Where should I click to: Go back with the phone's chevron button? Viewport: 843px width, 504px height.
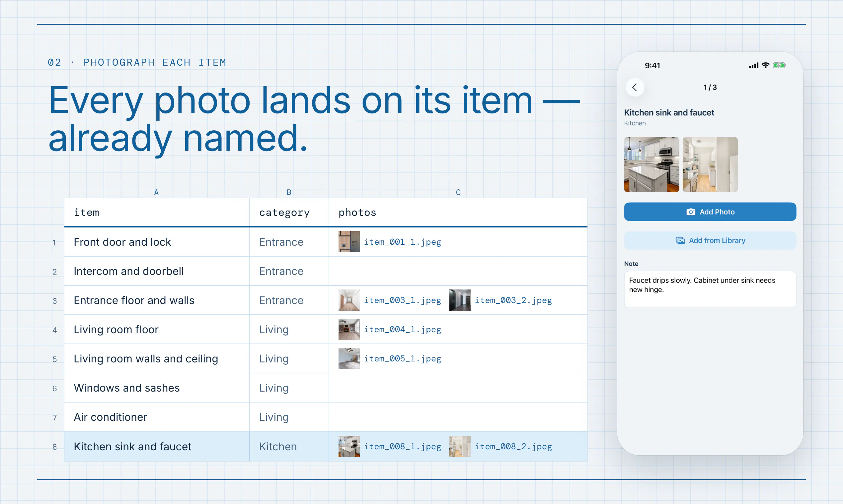click(635, 87)
